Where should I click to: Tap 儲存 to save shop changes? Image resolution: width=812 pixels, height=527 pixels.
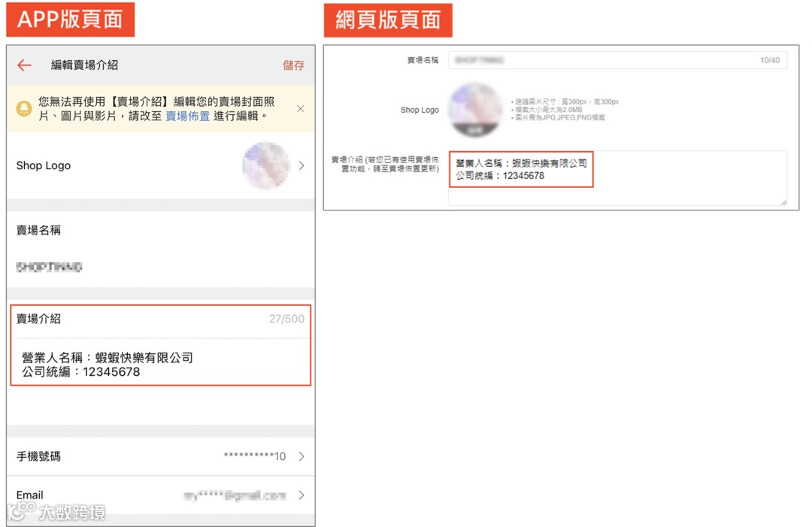click(293, 65)
